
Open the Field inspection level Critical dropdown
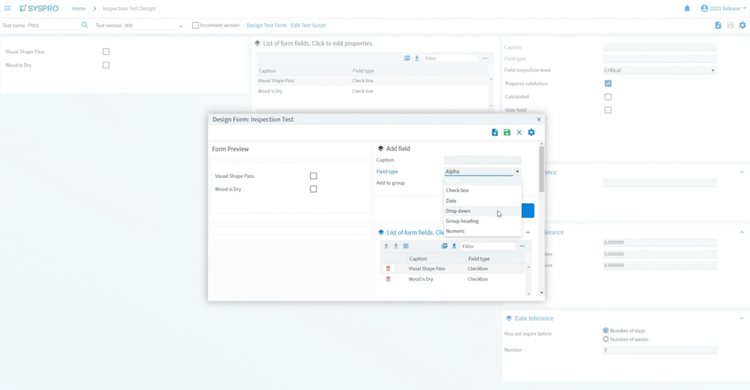659,70
